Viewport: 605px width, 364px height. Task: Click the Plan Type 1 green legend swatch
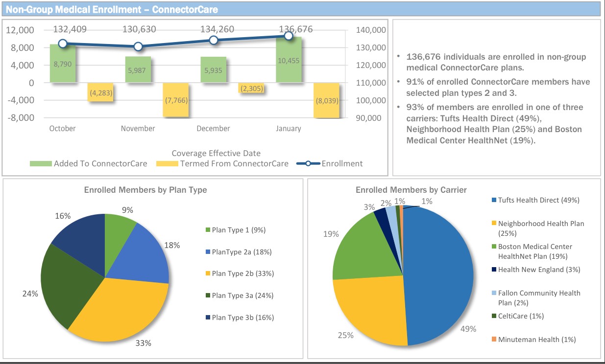208,230
